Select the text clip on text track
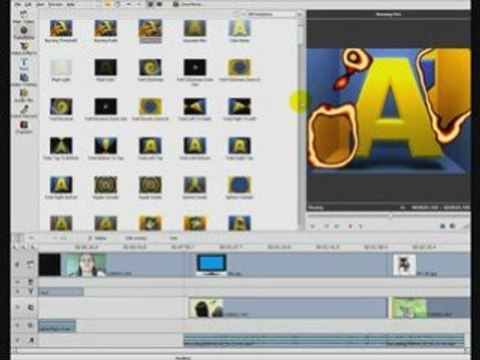Viewport: 480px width, 360px height. pyautogui.click(x=61, y=292)
